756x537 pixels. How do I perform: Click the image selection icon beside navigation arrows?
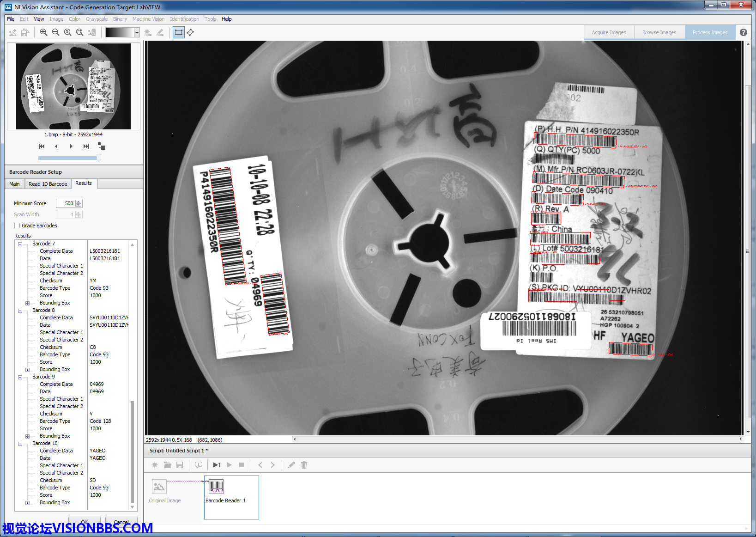coord(102,146)
